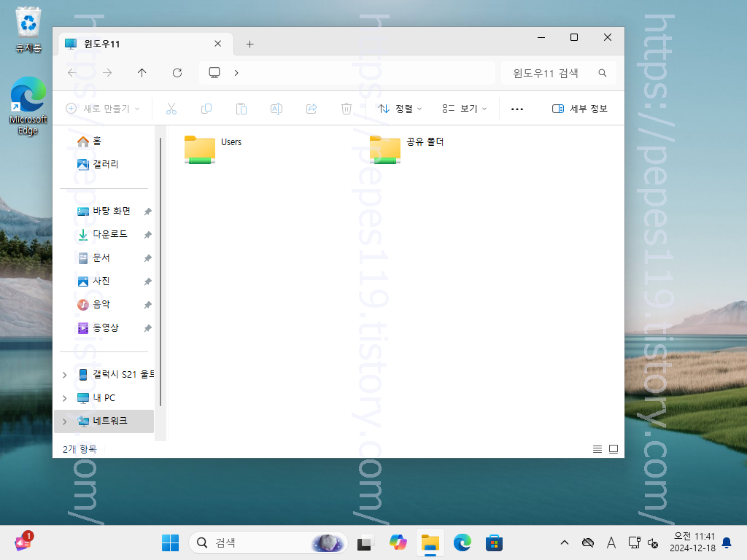This screenshot has width=747, height=560.
Task: Click the Cut scissors icon
Action: pos(171,109)
